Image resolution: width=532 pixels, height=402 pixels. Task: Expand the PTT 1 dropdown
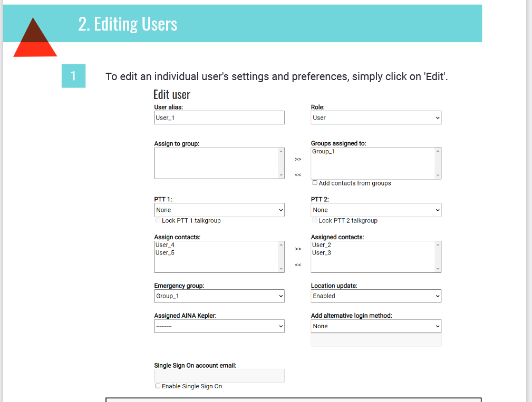(x=219, y=210)
